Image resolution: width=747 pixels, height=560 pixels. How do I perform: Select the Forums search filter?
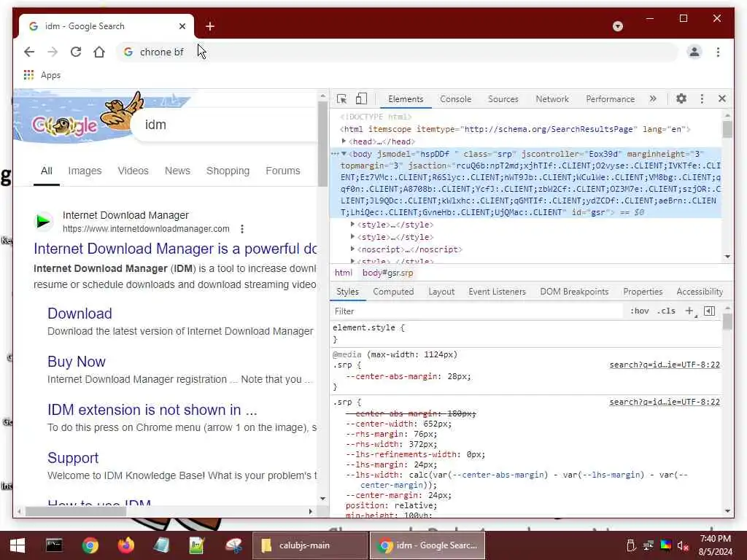tap(282, 171)
